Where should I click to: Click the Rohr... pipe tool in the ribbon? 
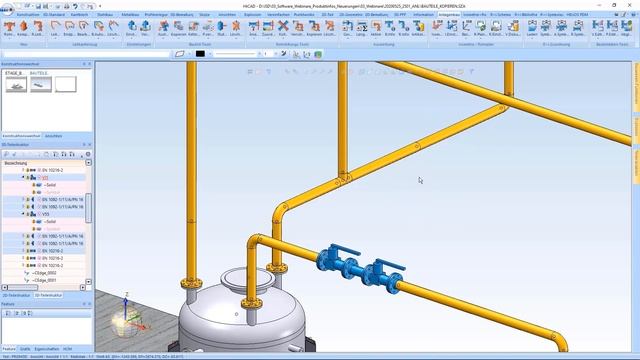pos(9,28)
